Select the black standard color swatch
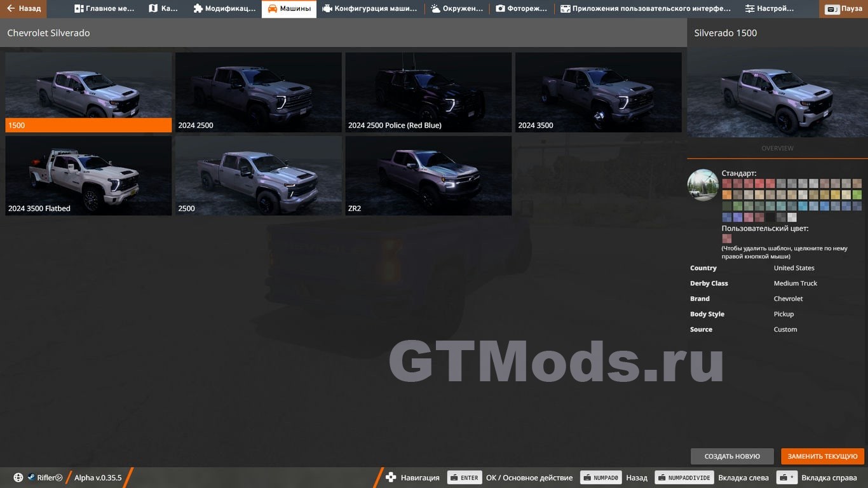This screenshot has height=488, width=868. [770, 217]
